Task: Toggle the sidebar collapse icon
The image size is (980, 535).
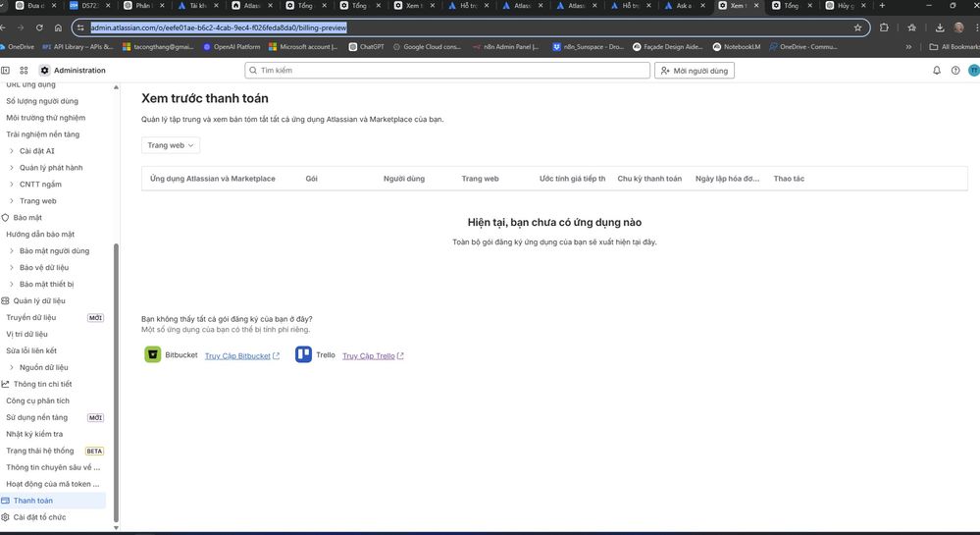Action: [5, 70]
